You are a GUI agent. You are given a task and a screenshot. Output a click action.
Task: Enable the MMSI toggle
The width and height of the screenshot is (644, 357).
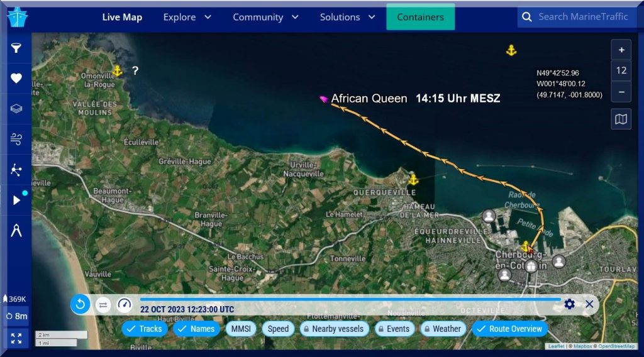pos(241,329)
